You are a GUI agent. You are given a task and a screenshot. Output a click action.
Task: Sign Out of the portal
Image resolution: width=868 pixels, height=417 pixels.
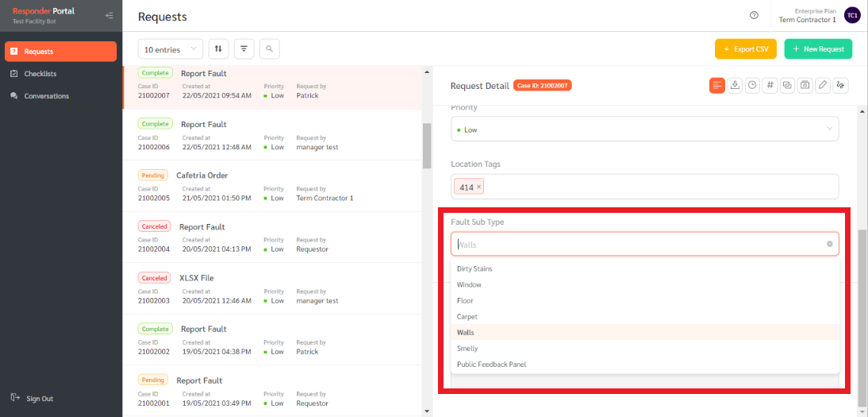tap(32, 398)
